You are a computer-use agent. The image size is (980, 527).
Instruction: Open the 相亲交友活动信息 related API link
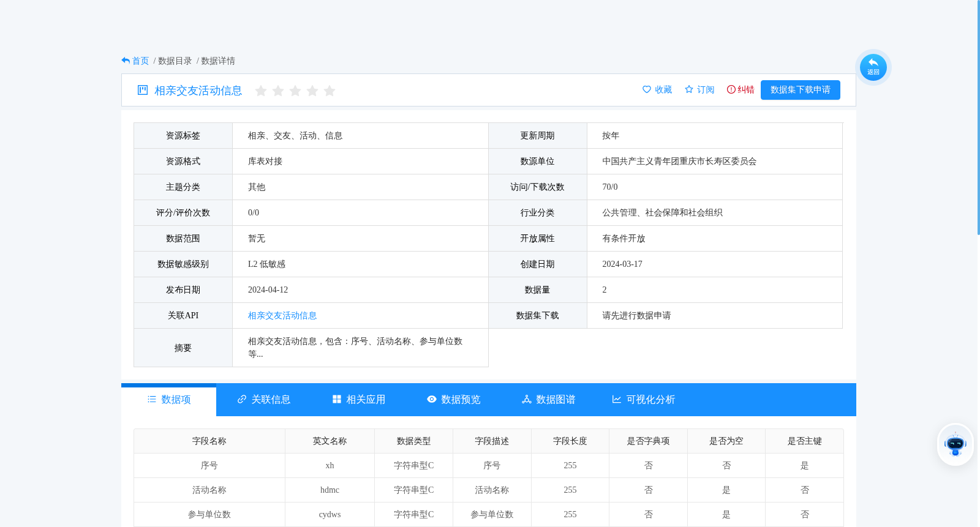click(x=282, y=315)
